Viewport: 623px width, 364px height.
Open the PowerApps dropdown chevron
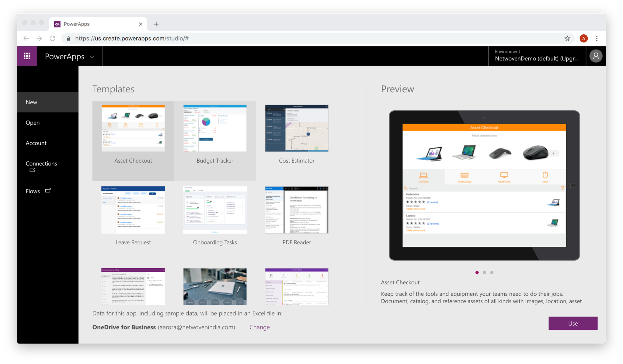click(x=92, y=57)
